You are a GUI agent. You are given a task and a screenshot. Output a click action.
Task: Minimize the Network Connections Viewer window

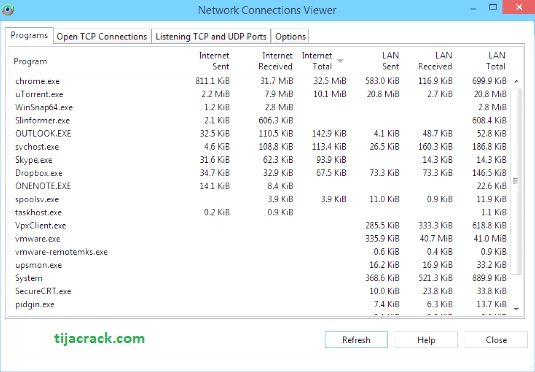473,8
